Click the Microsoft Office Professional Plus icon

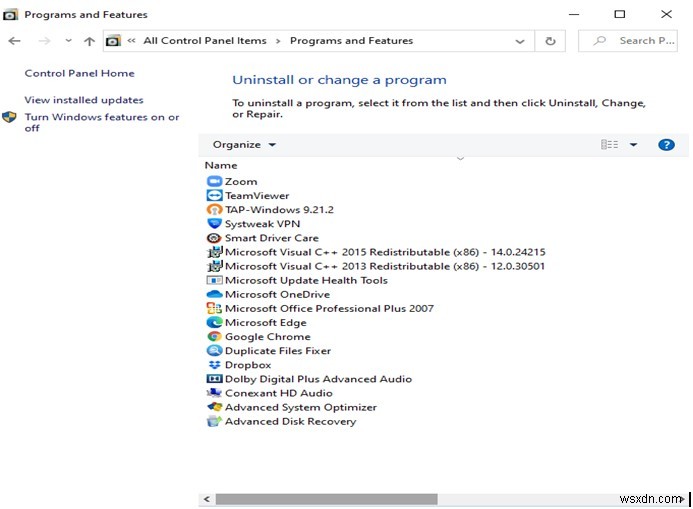pyautogui.click(x=214, y=308)
